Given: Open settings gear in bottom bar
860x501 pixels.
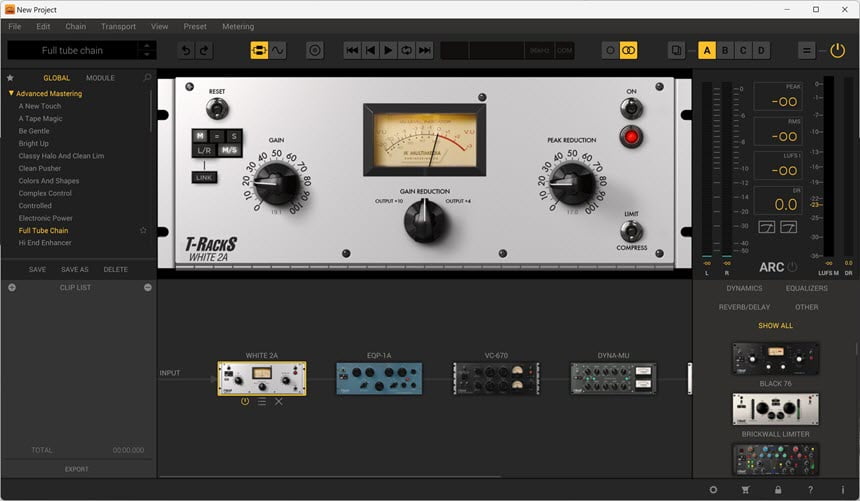Looking at the screenshot, I should 713,489.
